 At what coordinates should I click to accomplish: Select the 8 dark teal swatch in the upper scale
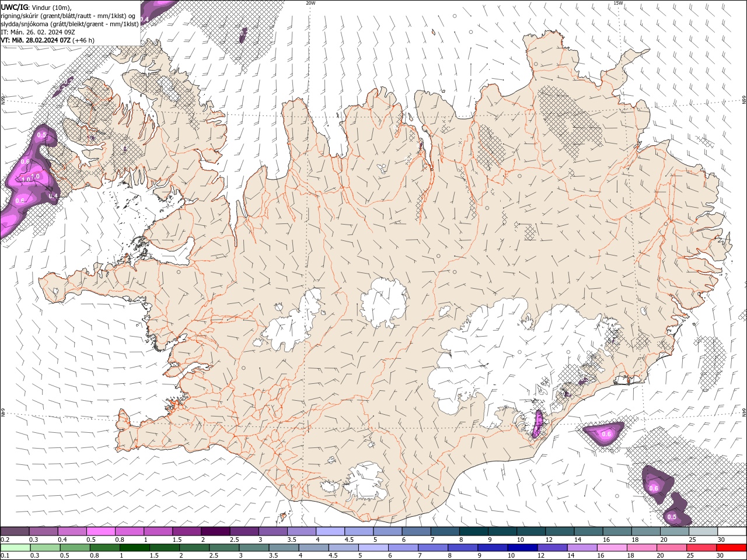tap(473, 531)
